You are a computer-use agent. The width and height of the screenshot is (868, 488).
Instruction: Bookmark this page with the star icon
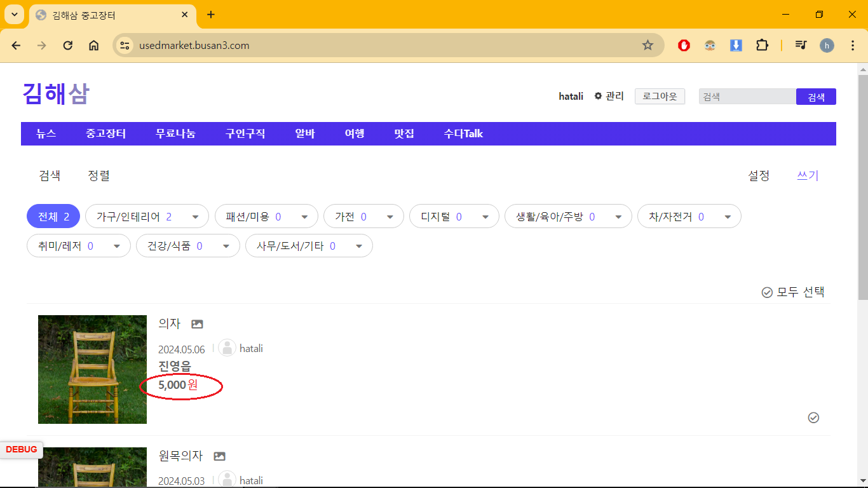[x=648, y=45]
